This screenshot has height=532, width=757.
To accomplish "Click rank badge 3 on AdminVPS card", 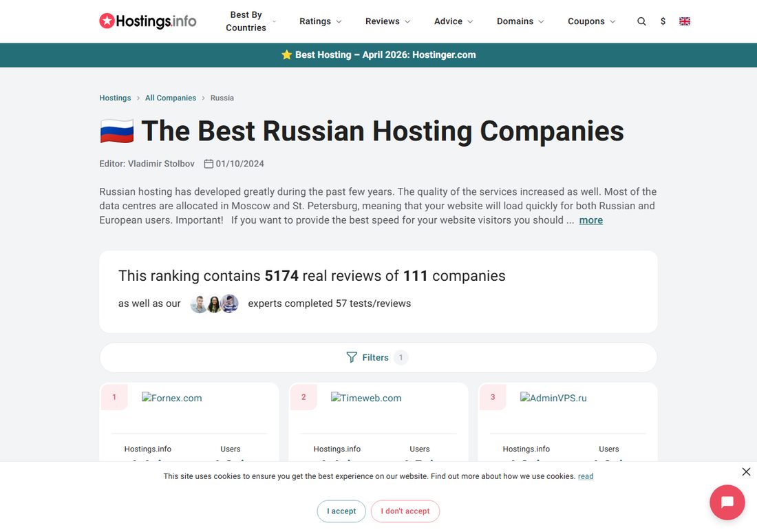I will coord(493,397).
